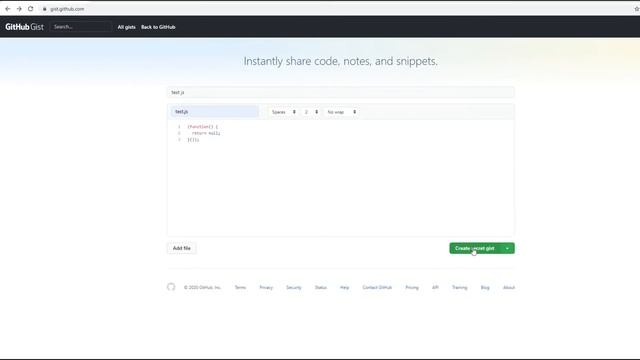Viewport: 640px width, 360px height.
Task: Click the address bar lock icon
Action: 44,9
